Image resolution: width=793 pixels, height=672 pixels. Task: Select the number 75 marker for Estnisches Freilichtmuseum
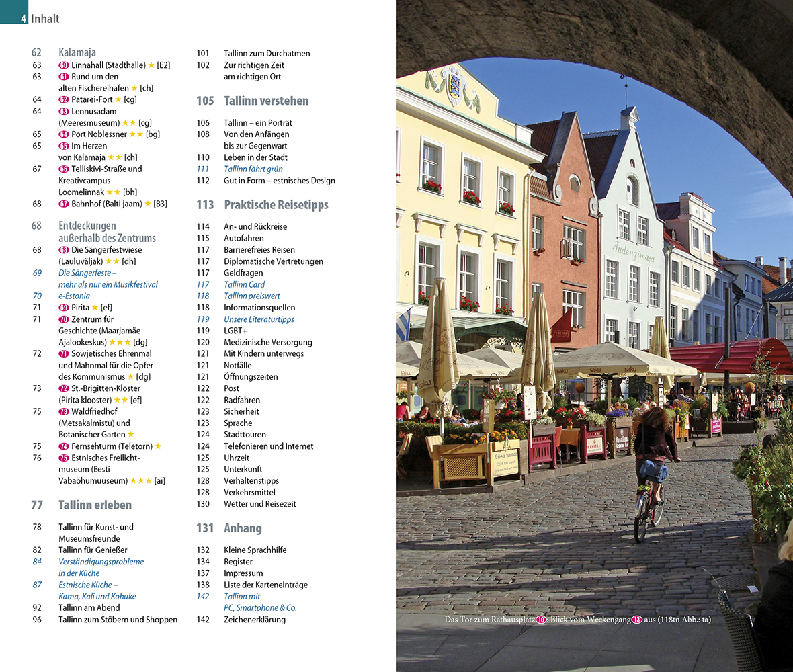coord(64,458)
